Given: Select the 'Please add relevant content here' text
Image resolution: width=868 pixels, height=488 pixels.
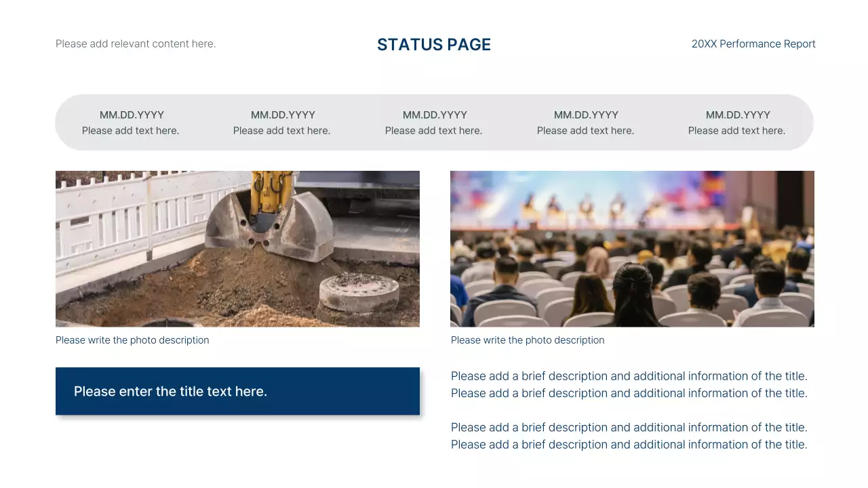Looking at the screenshot, I should (x=136, y=44).
